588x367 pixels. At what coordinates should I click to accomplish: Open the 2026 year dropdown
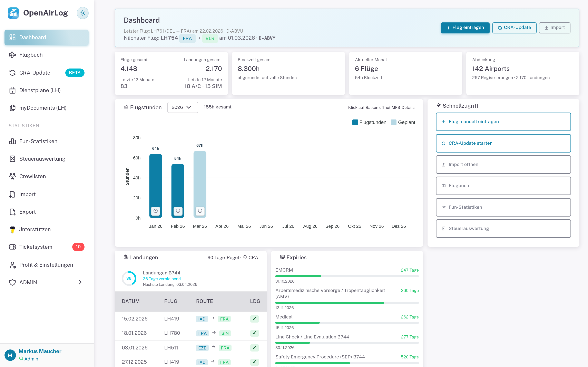(182, 107)
